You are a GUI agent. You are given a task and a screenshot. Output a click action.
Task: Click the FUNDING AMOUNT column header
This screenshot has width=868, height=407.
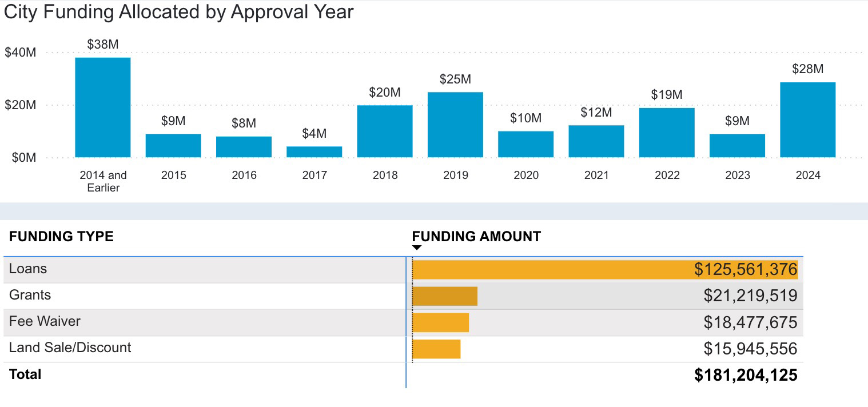pos(477,236)
